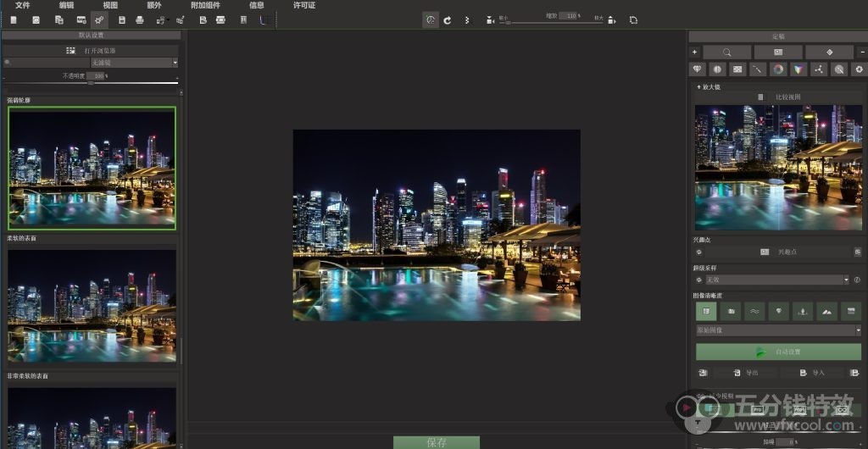Select the connected nodes icon
This screenshot has width=868, height=449.
pyautogui.click(x=819, y=69)
